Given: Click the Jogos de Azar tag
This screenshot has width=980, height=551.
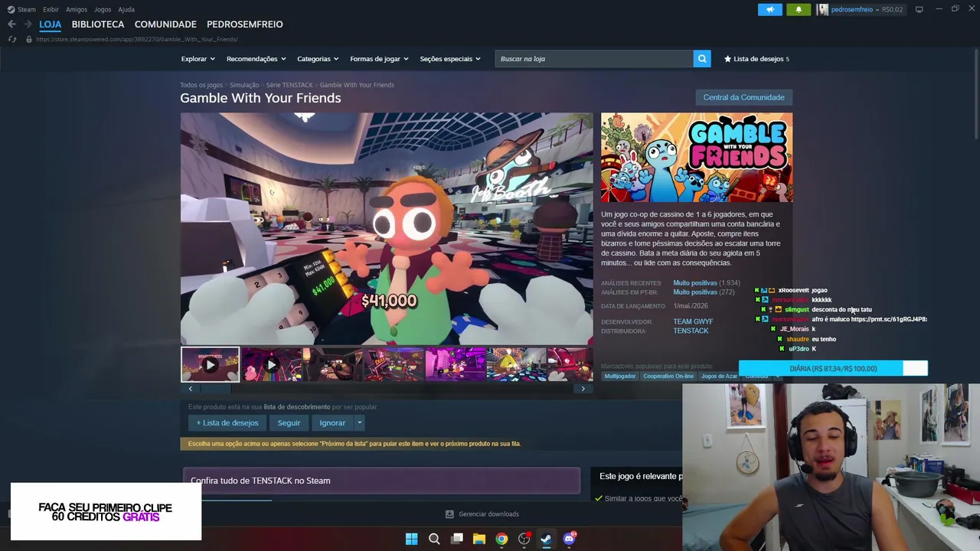Looking at the screenshot, I should tap(718, 377).
